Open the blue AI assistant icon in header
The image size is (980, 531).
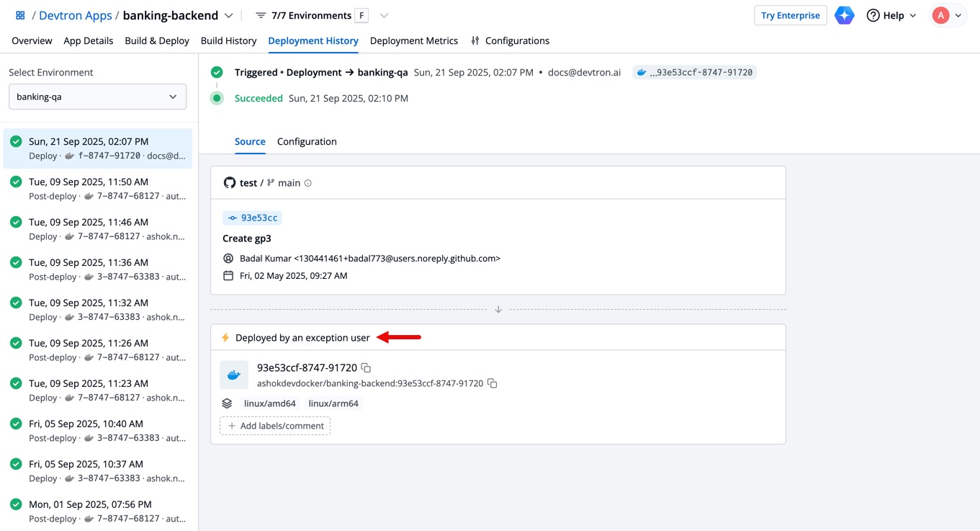pos(844,14)
